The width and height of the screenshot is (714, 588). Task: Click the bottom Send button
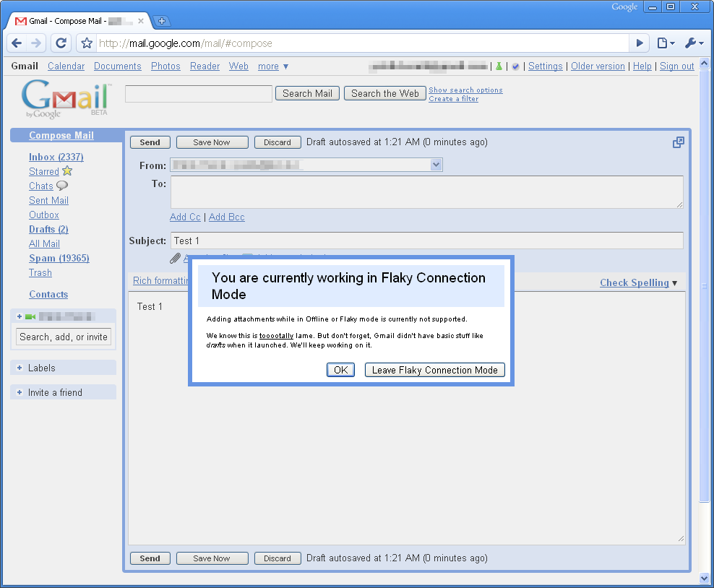[150, 558]
